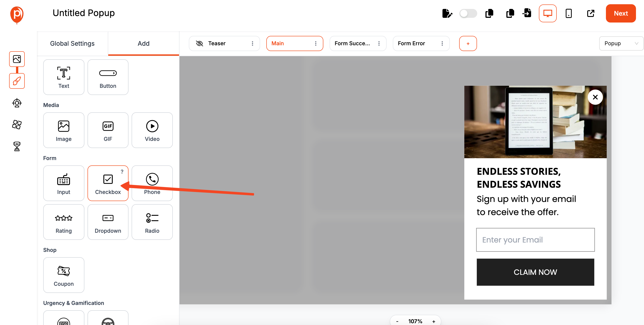
Task: Zoom out the canvas with minus
Action: 397,321
